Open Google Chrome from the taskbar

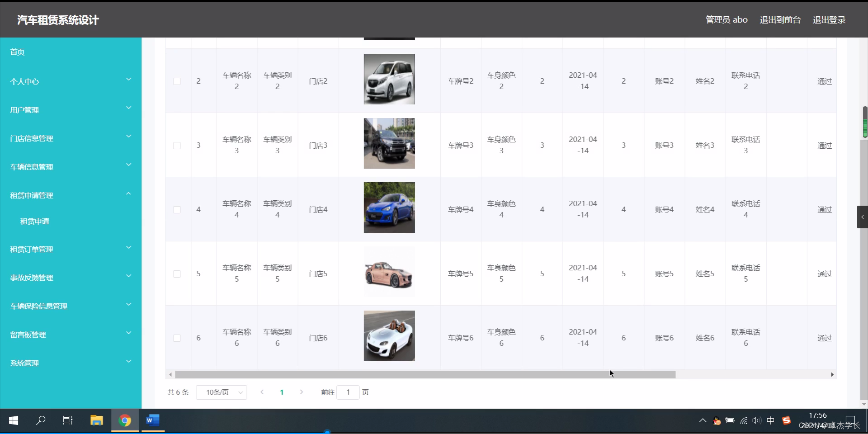pos(125,420)
